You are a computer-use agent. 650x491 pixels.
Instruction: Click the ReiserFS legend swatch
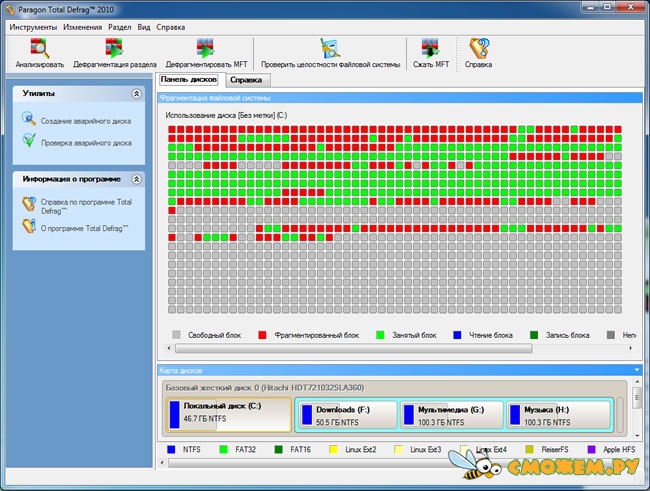point(529,450)
